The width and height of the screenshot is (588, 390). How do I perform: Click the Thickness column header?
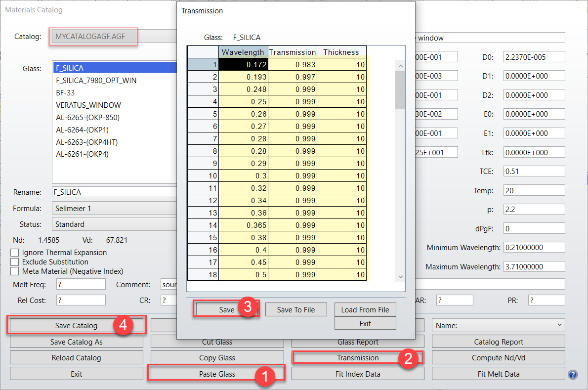341,52
